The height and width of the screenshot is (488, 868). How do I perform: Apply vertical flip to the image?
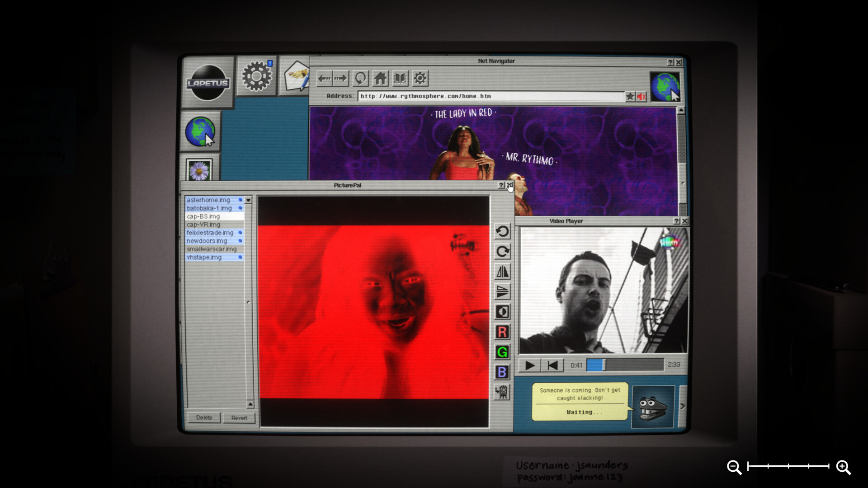point(502,291)
